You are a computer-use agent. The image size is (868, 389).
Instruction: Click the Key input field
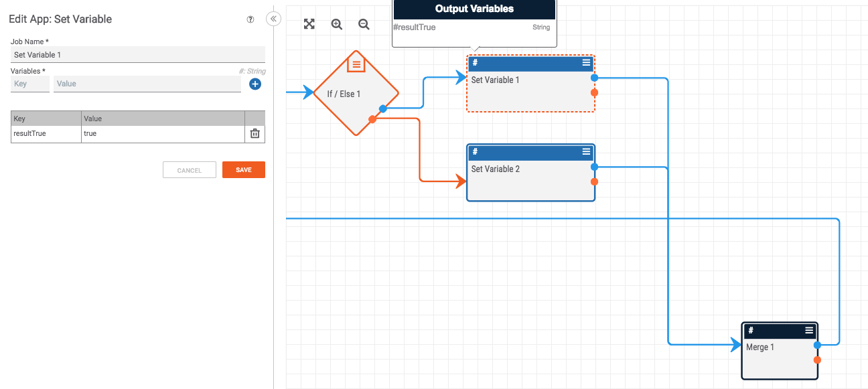point(30,84)
